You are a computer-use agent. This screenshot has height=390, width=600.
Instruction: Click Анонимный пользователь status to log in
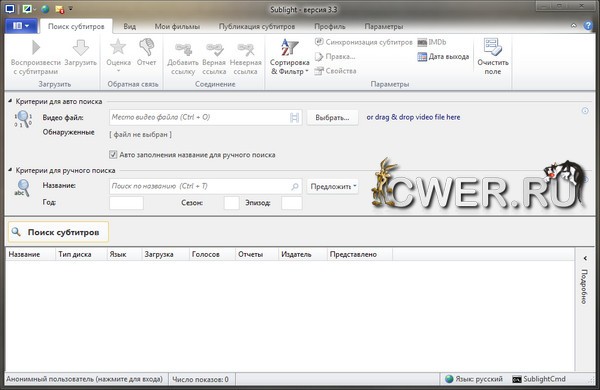tap(85, 379)
